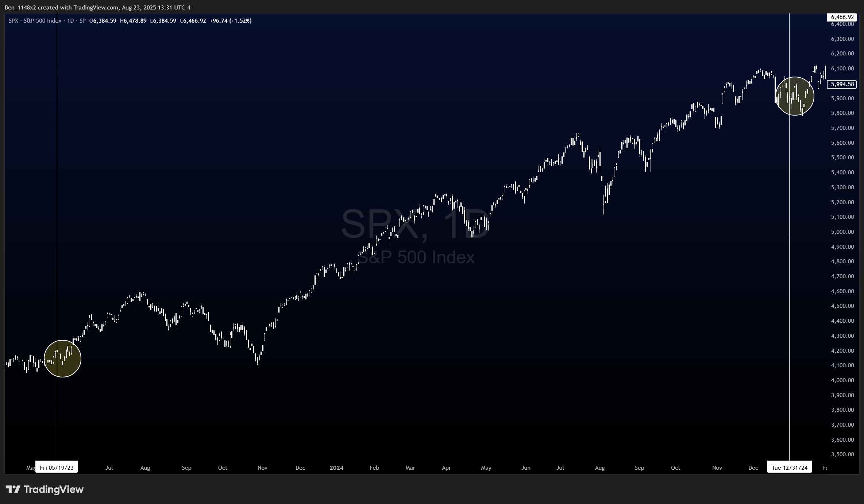Click the 5,000.00 level on price axis

pyautogui.click(x=842, y=232)
